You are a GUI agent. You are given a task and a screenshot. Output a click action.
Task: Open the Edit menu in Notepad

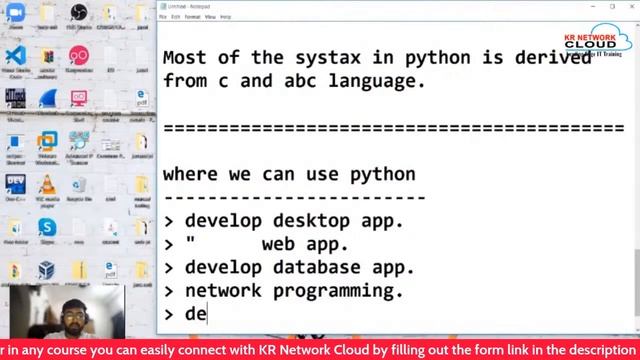[x=176, y=17]
